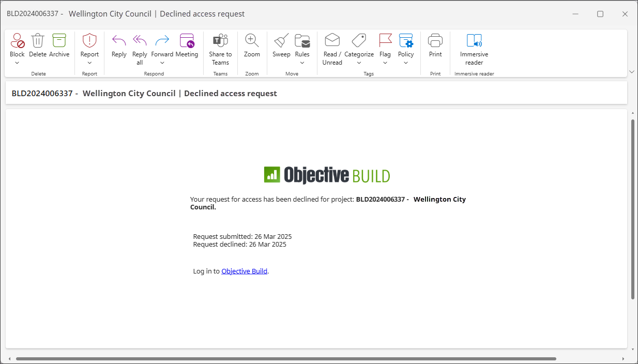Archive the message
The image size is (638, 364).
coord(59,45)
